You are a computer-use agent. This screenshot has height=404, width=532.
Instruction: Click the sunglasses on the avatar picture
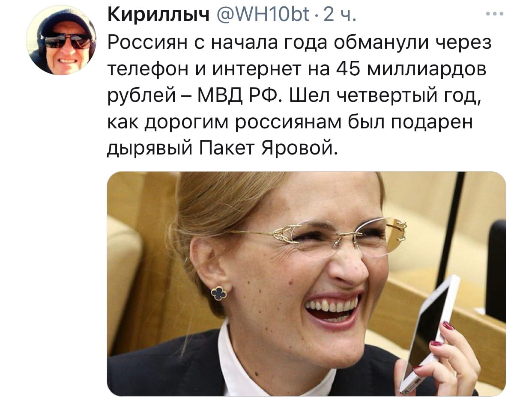(67, 41)
